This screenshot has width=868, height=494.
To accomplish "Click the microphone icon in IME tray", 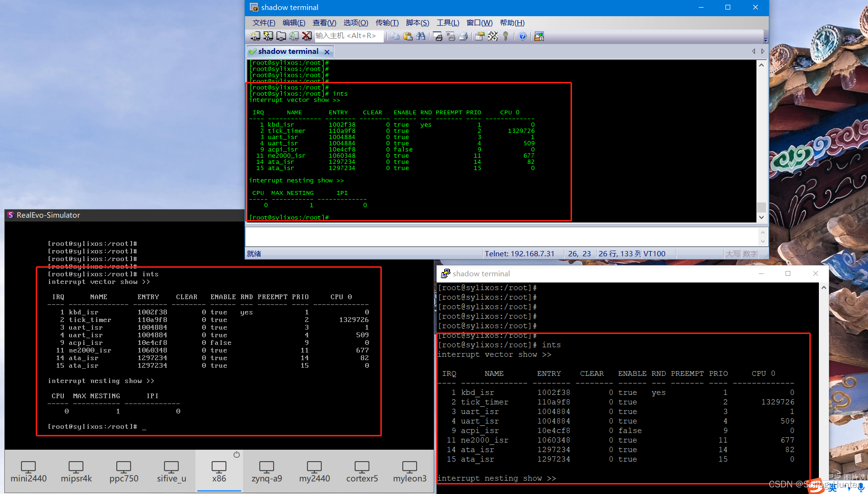I will 861,487.
